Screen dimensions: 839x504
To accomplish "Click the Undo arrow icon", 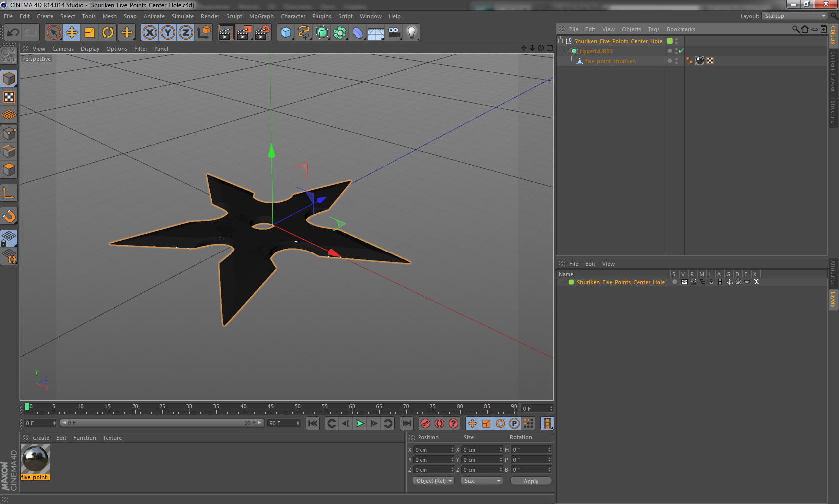I will (13, 33).
